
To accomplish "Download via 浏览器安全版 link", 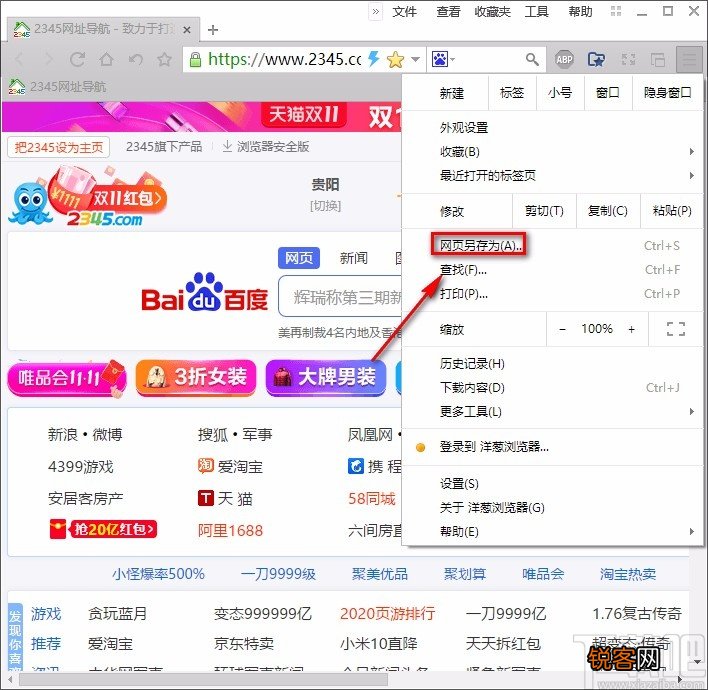I will click(266, 147).
